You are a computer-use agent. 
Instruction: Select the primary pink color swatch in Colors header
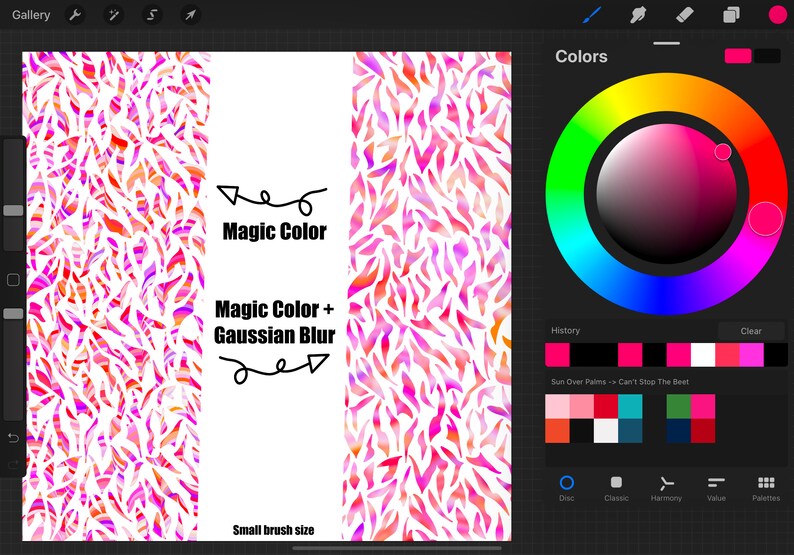click(738, 56)
